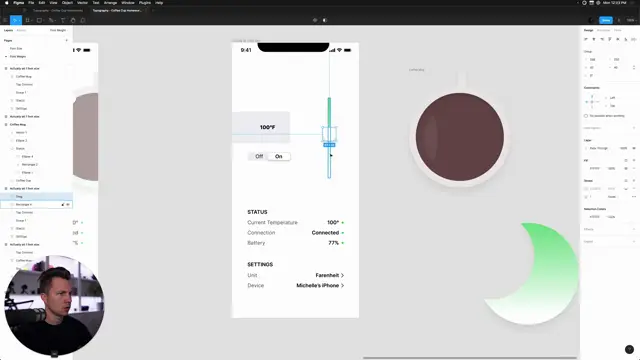Click the Align left icon
This screenshot has width=640, height=360.
586,39
